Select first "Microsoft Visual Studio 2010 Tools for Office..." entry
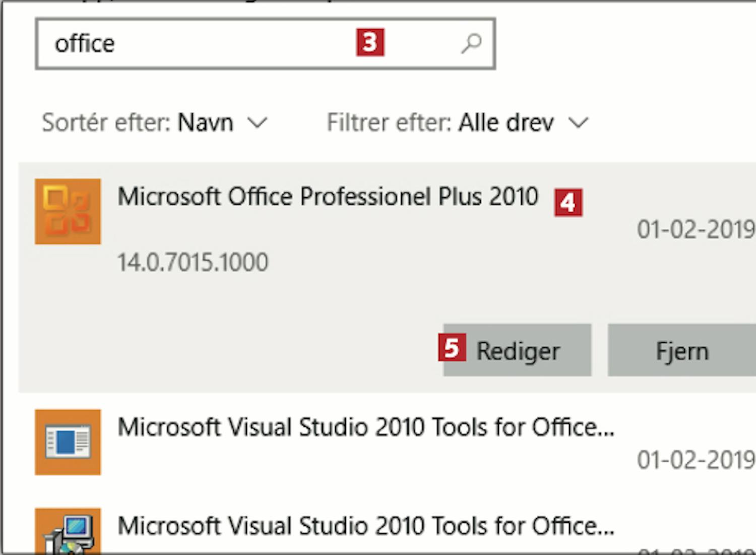The height and width of the screenshot is (555, 756). [366, 427]
